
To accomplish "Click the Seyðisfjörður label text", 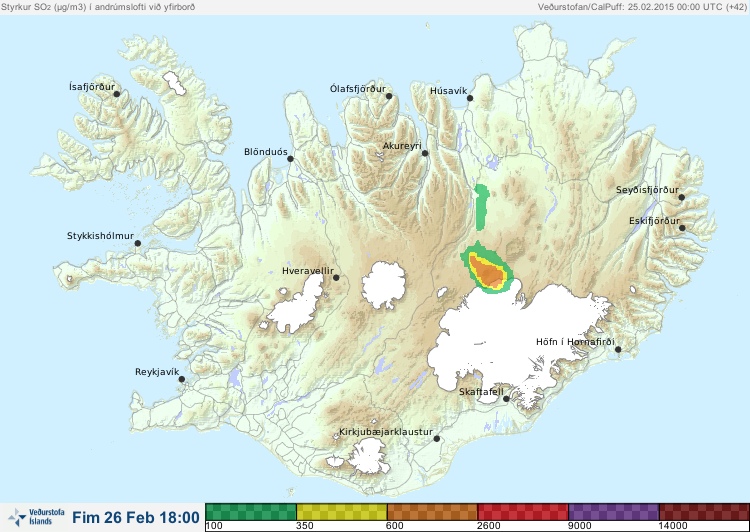I will click(x=647, y=190).
